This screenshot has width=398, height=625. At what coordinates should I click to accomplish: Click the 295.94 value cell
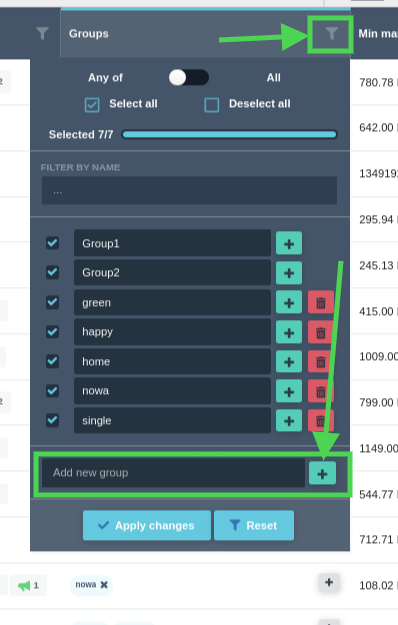[376, 220]
